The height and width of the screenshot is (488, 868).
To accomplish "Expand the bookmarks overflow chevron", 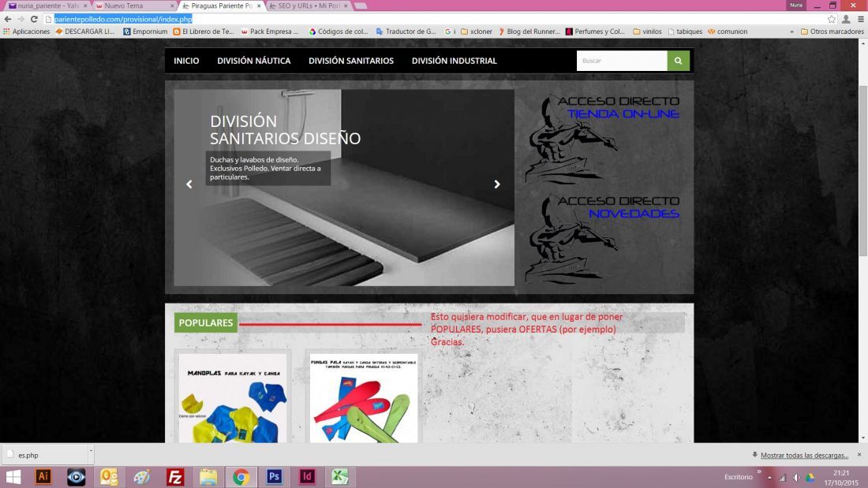I will pyautogui.click(x=791, y=32).
